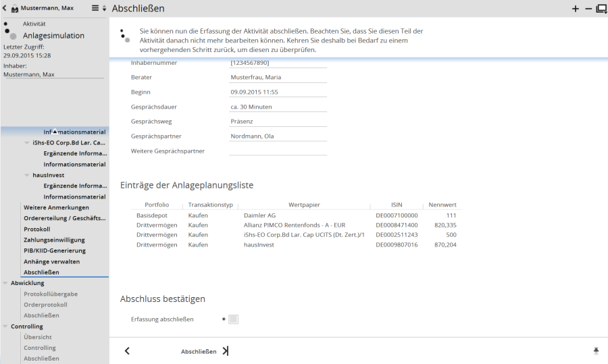Open the up/down sort arrows beside hamburger menu
The height and width of the screenshot is (364, 608).
click(x=104, y=9)
